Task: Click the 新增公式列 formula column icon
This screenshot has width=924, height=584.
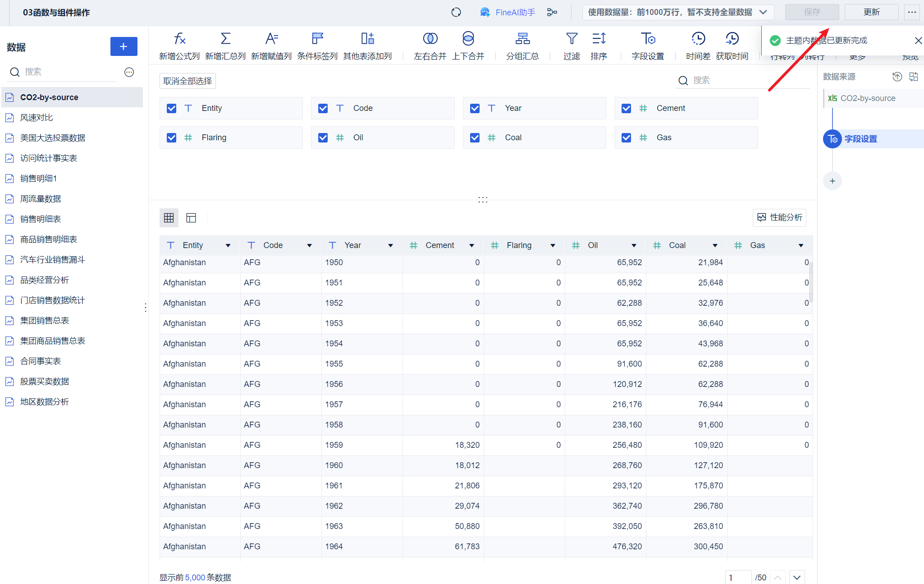Action: (x=179, y=39)
